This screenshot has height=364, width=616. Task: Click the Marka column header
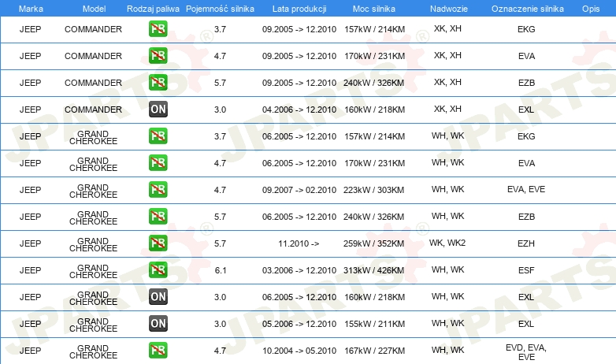point(31,9)
